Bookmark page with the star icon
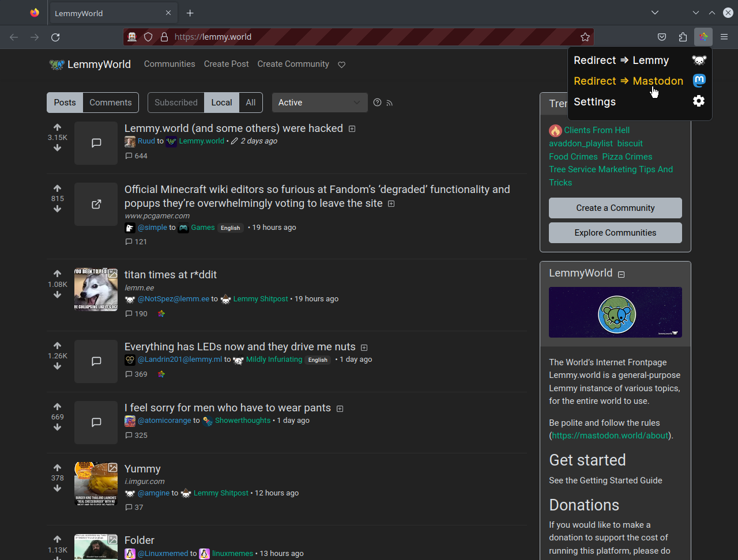 click(585, 37)
